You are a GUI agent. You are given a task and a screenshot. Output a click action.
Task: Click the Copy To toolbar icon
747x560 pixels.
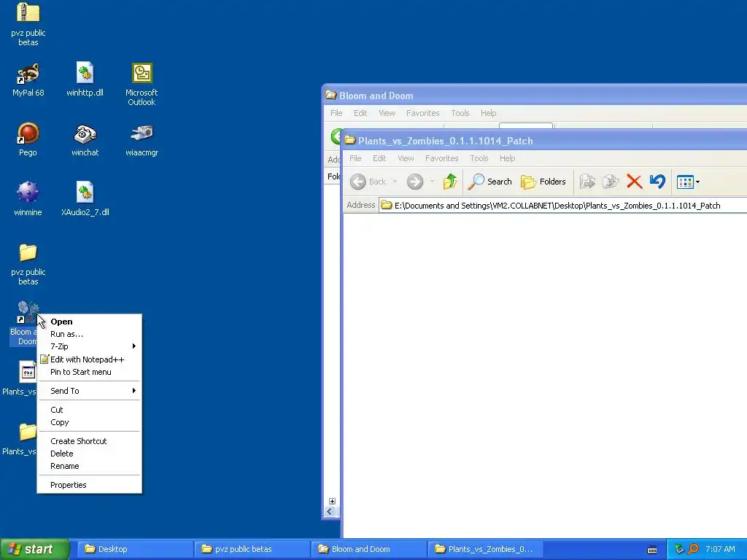tap(611, 182)
